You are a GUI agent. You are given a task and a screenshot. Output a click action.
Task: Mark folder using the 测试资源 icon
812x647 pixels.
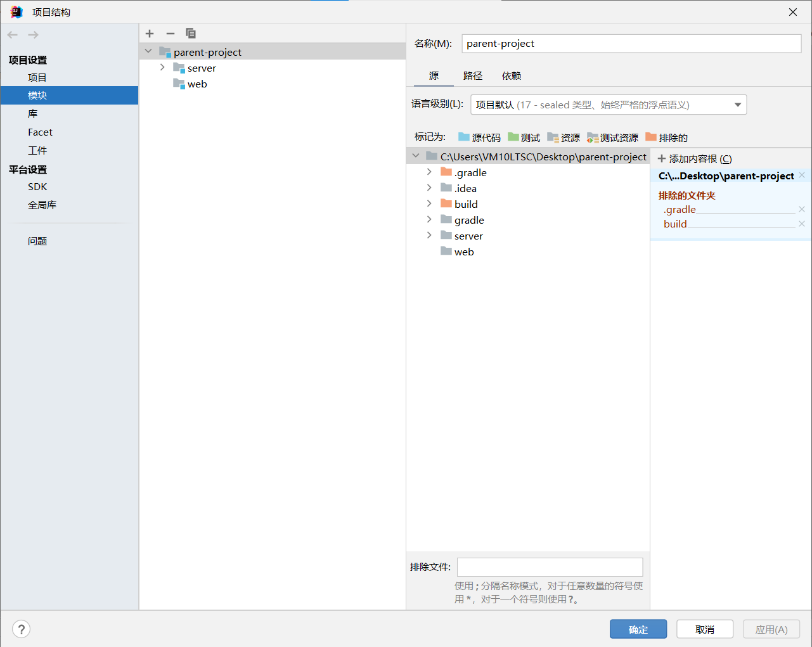[593, 137]
